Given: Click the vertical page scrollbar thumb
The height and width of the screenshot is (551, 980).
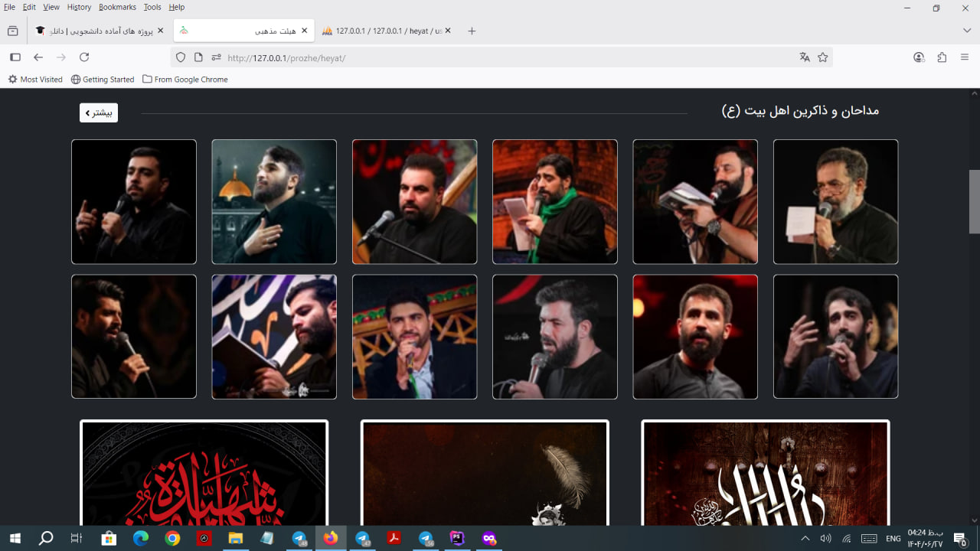Looking at the screenshot, I should 974,201.
